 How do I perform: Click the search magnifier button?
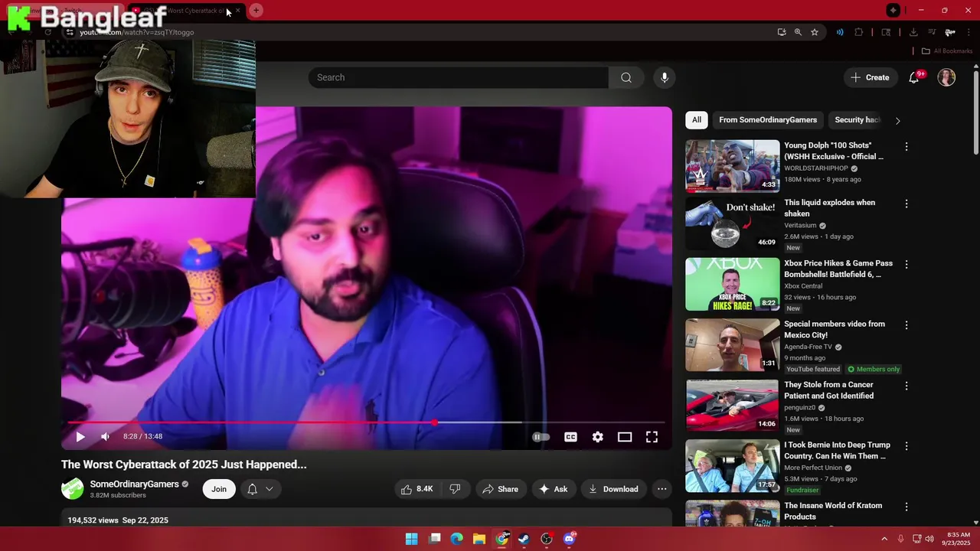tap(626, 77)
